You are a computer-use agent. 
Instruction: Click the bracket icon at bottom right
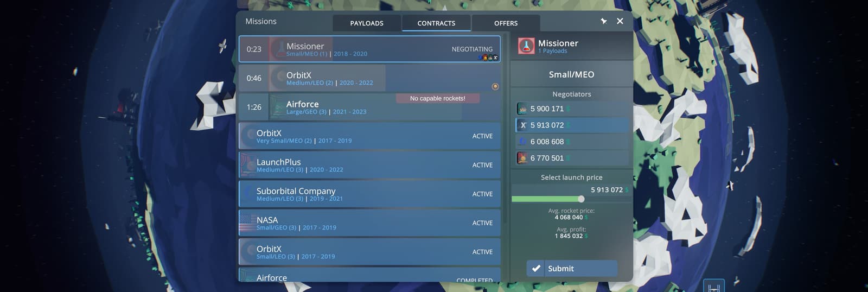(714, 287)
